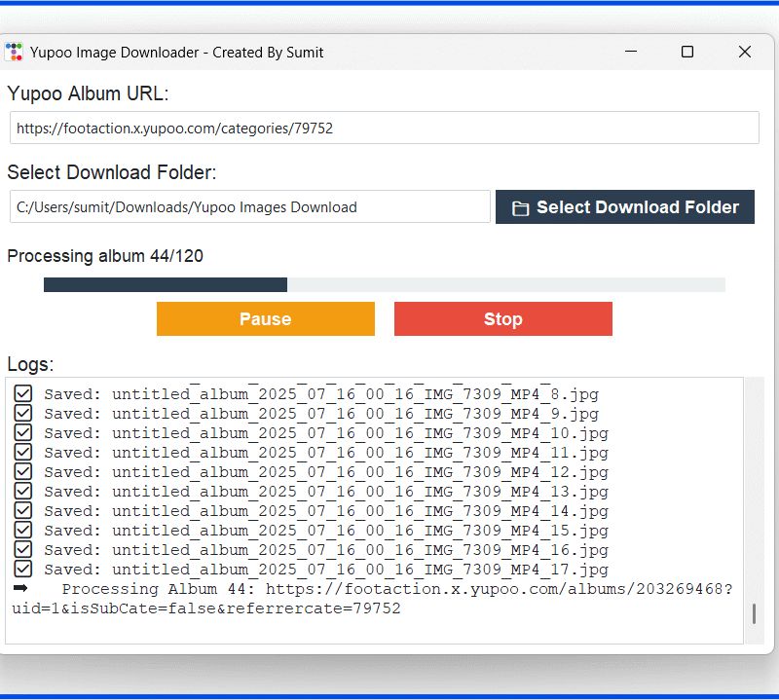Select the checkmark next to IMG_7309_MP4_10.jpg log entry
The image size is (779, 700).
[23, 433]
